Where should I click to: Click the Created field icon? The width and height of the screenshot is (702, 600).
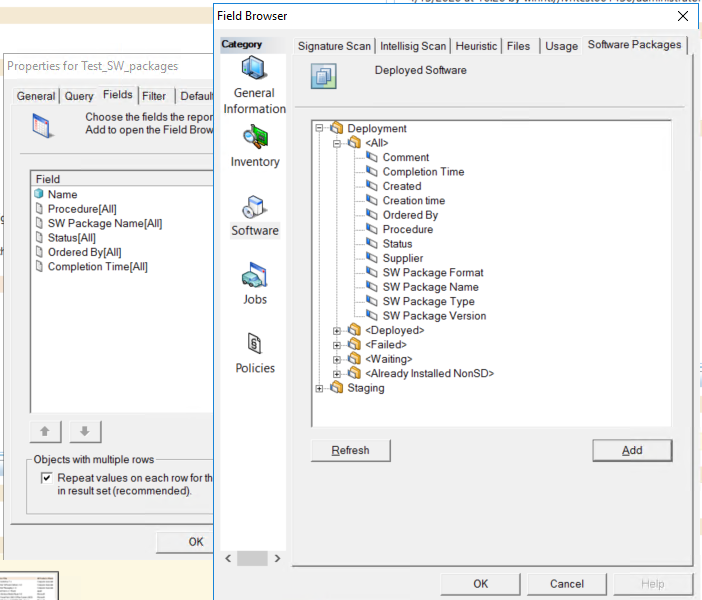372,185
